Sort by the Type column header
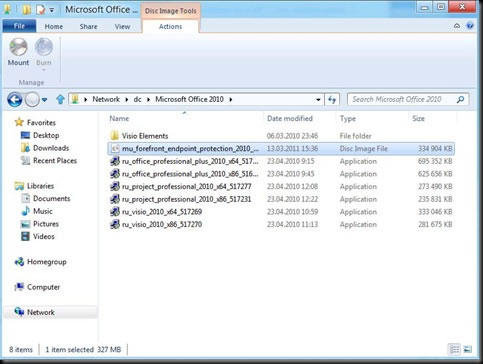Image resolution: width=483 pixels, height=364 pixels. (348, 119)
